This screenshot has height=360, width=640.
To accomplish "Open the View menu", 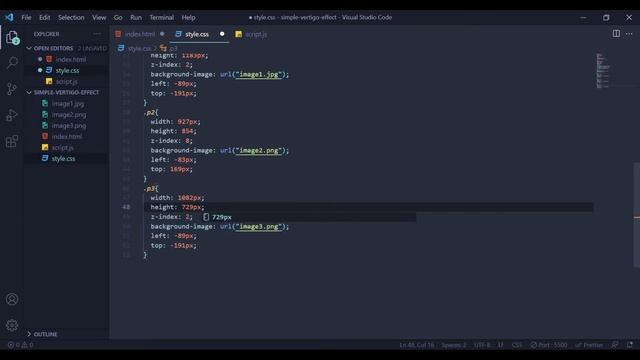I will [99, 18].
